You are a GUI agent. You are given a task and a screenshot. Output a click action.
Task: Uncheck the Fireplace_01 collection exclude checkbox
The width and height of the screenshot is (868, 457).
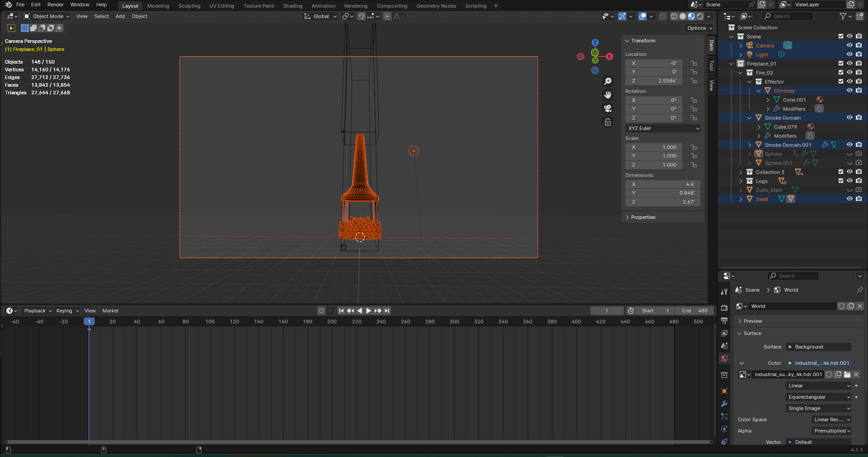[841, 63]
